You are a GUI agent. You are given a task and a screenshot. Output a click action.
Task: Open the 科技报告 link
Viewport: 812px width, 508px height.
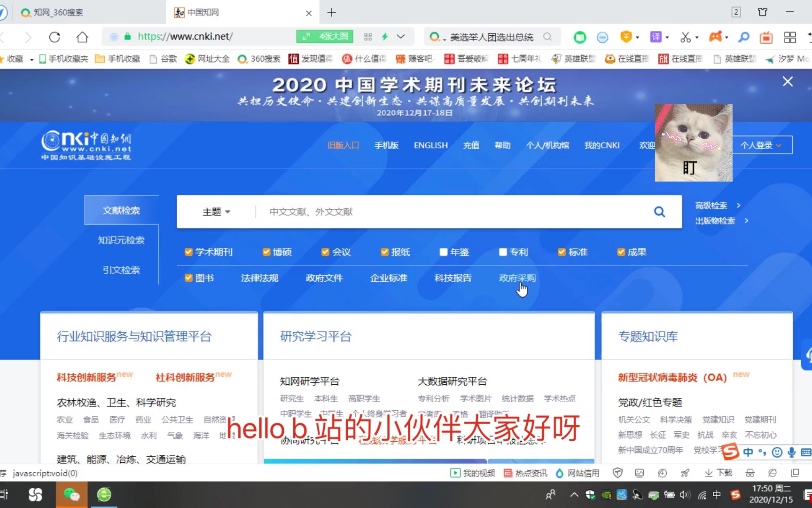(x=453, y=278)
